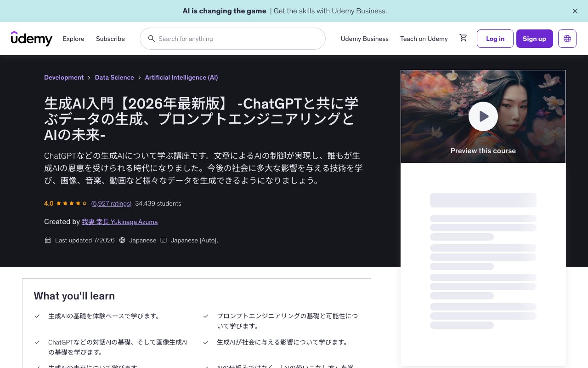Click the 生成AIが社会に与える影響 learning point text

[x=282, y=342]
